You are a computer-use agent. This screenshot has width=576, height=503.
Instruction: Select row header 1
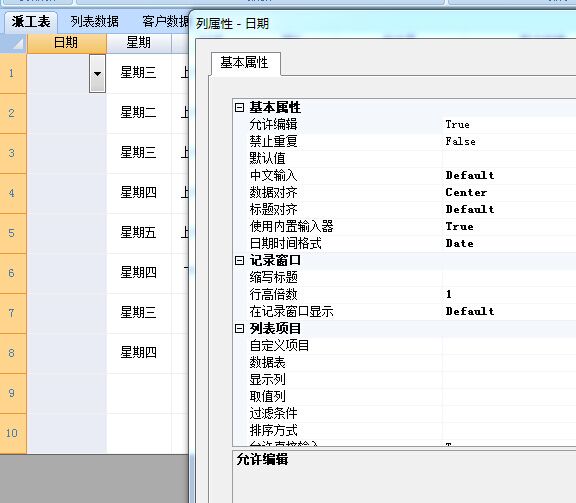pos(13,73)
